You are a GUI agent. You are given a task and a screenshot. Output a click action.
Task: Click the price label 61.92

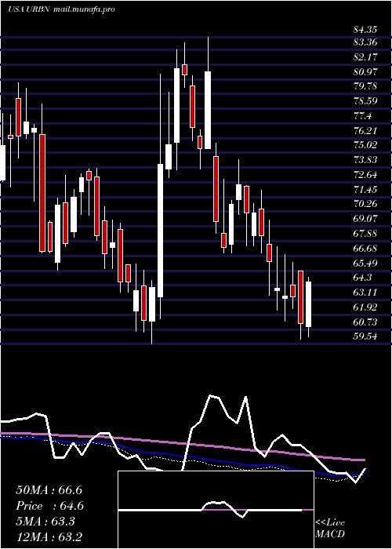point(365,307)
